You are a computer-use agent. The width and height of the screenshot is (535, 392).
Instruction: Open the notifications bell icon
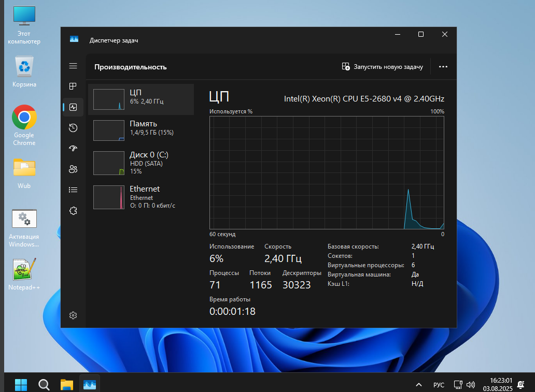click(521, 385)
